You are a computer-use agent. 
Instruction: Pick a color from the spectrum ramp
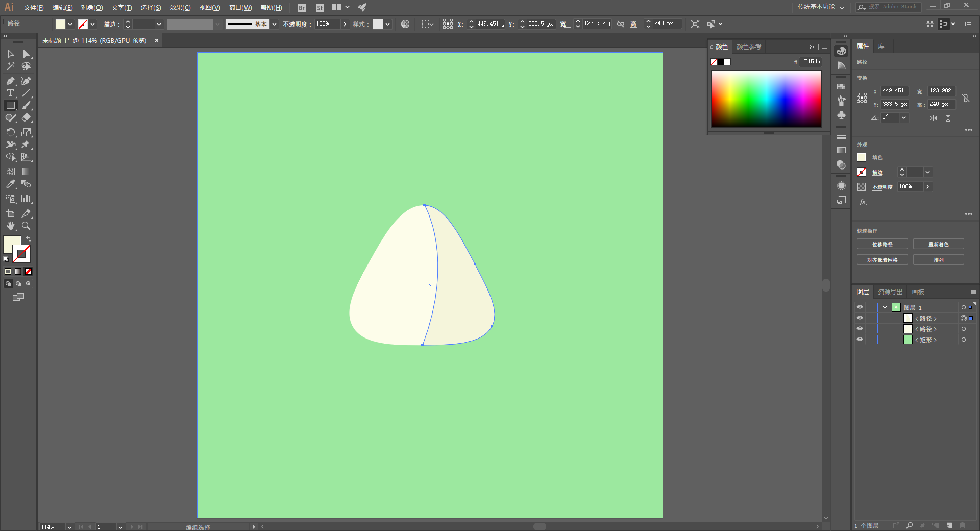pos(766,99)
